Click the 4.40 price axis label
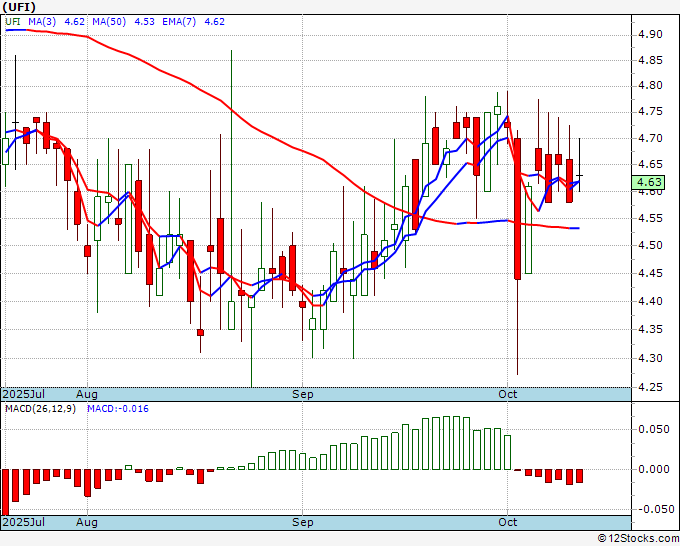This screenshot has width=680, height=546. [651, 301]
